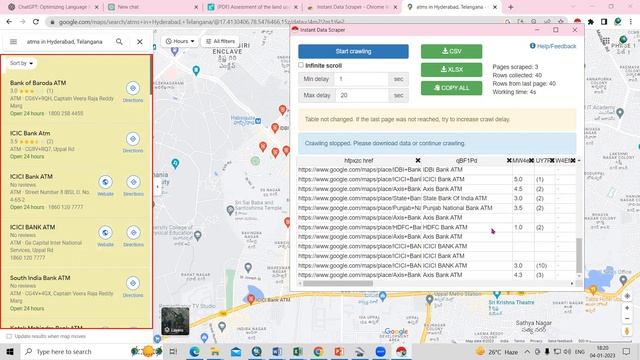This screenshot has height=360, width=640.
Task: Open the taskbar clock and date
Action: tap(602, 351)
